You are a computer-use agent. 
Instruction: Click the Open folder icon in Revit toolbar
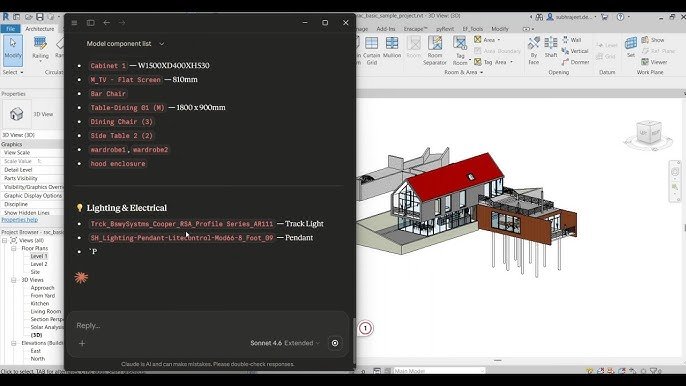[28, 17]
